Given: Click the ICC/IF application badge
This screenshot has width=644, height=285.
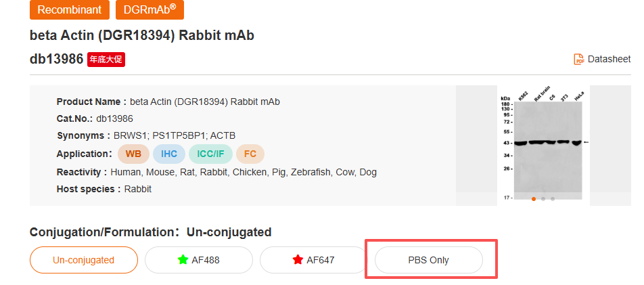Looking at the screenshot, I should [x=210, y=154].
